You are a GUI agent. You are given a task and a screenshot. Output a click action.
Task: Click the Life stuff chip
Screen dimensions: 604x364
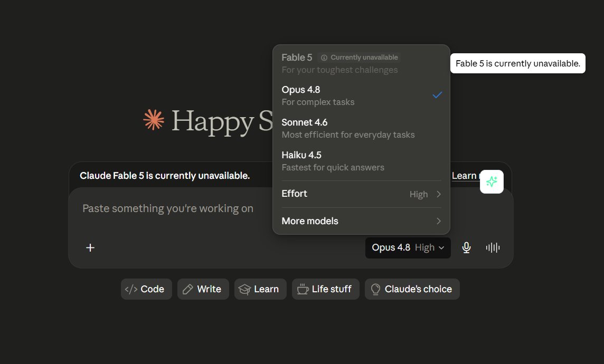point(326,289)
